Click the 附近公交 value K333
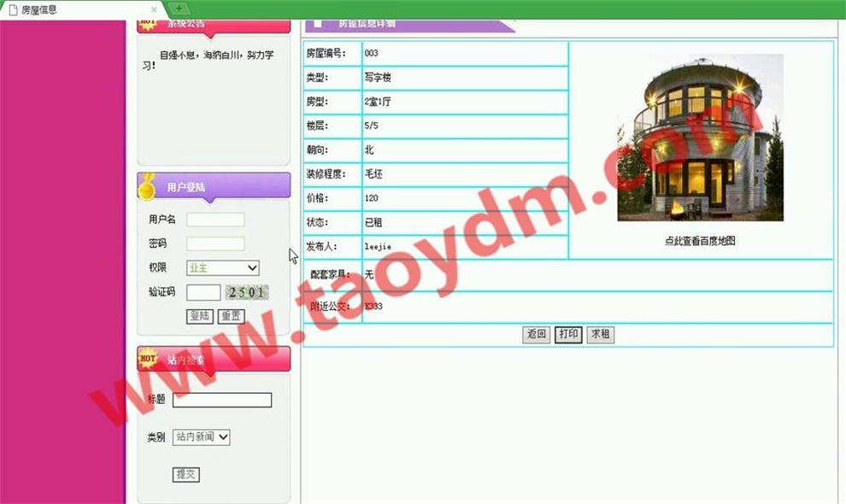Image resolution: width=846 pixels, height=504 pixels. tap(373, 307)
